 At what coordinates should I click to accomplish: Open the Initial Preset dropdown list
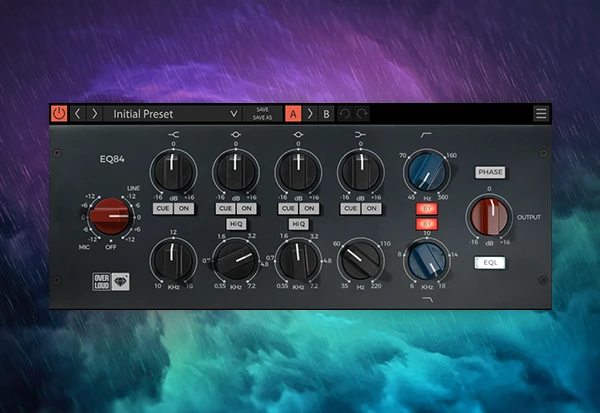coord(172,114)
